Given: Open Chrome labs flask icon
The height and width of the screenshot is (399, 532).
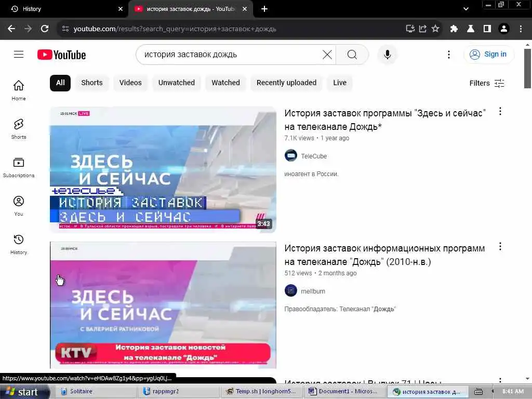Looking at the screenshot, I should click(471, 29).
